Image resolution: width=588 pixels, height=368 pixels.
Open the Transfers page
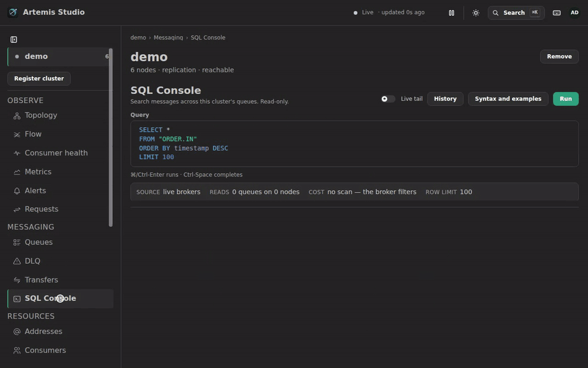[x=60, y=280]
